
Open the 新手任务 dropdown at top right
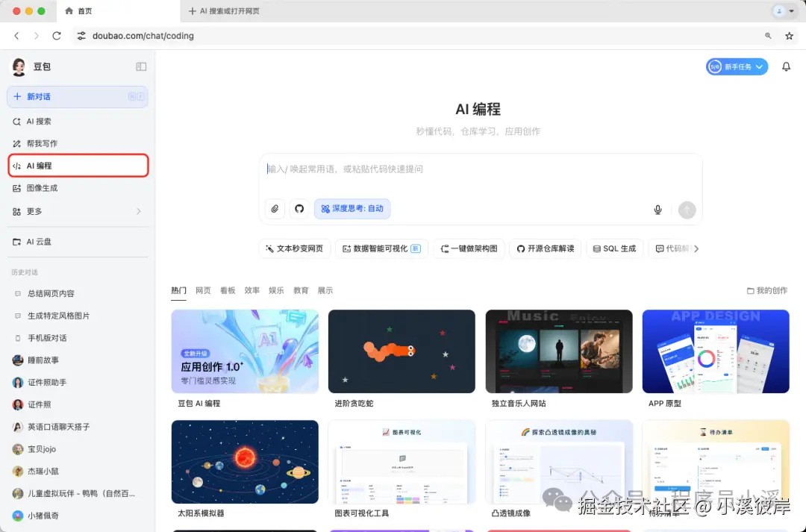pyautogui.click(x=737, y=66)
